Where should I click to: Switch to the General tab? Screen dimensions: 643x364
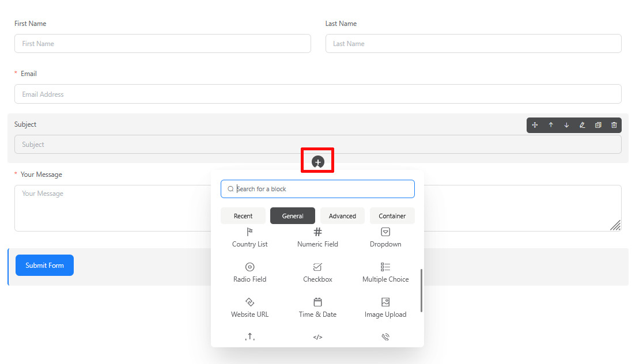pos(293,216)
